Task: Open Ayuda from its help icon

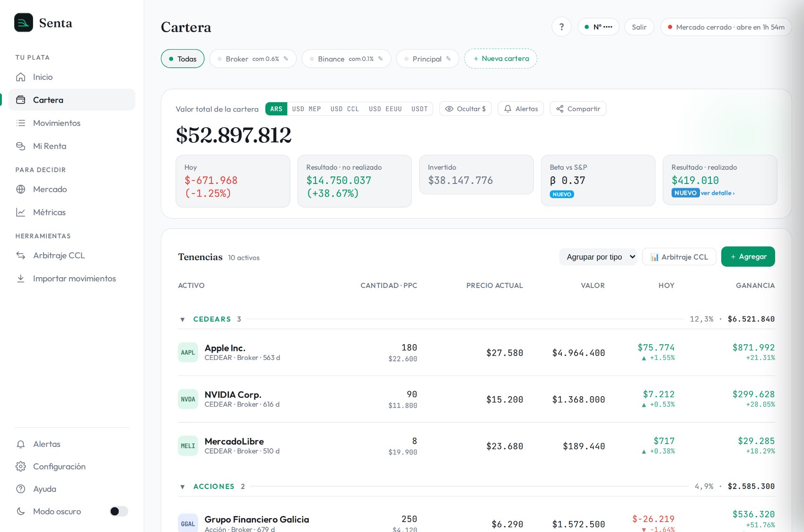Action: (x=21, y=489)
